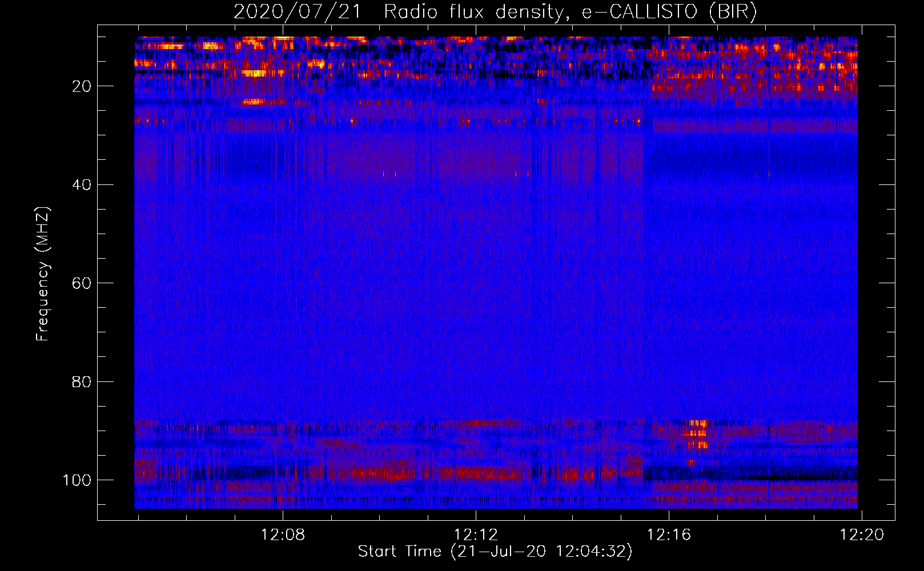Click the '12:20' time tick label
The width and height of the screenshot is (924, 571).
click(862, 535)
